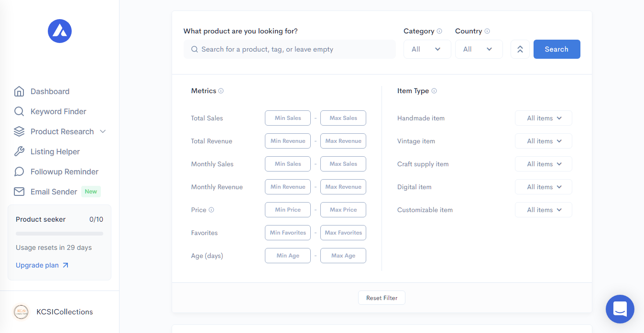Screen dimensions: 644x333
Task: Follow the Upgrade plan link
Action: pos(42,265)
